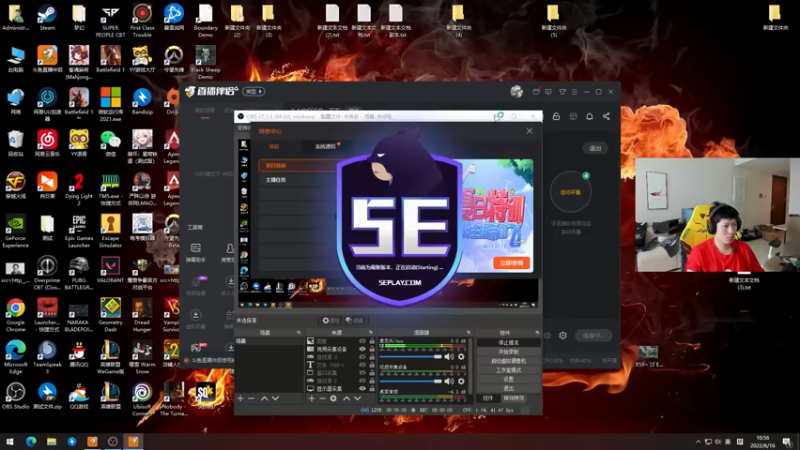
Task: Open the settings gear in streaming companion footer
Action: click(x=563, y=335)
